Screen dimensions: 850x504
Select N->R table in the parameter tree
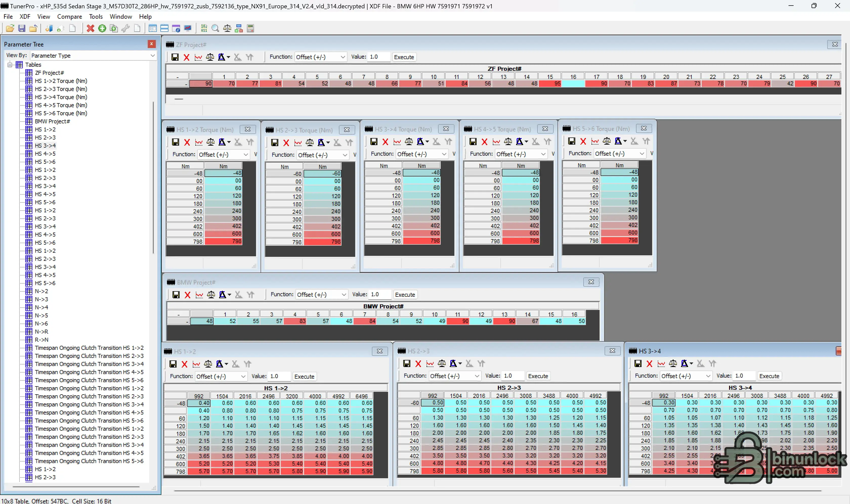(41, 331)
